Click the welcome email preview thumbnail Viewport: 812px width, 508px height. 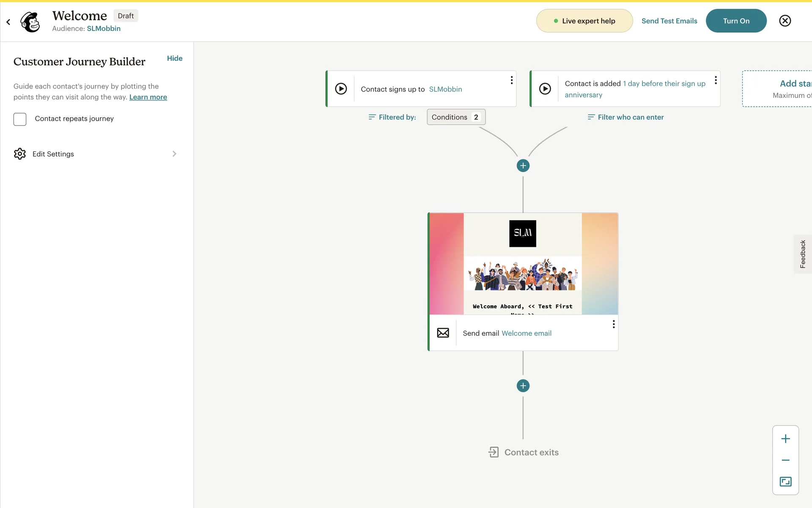(523, 264)
